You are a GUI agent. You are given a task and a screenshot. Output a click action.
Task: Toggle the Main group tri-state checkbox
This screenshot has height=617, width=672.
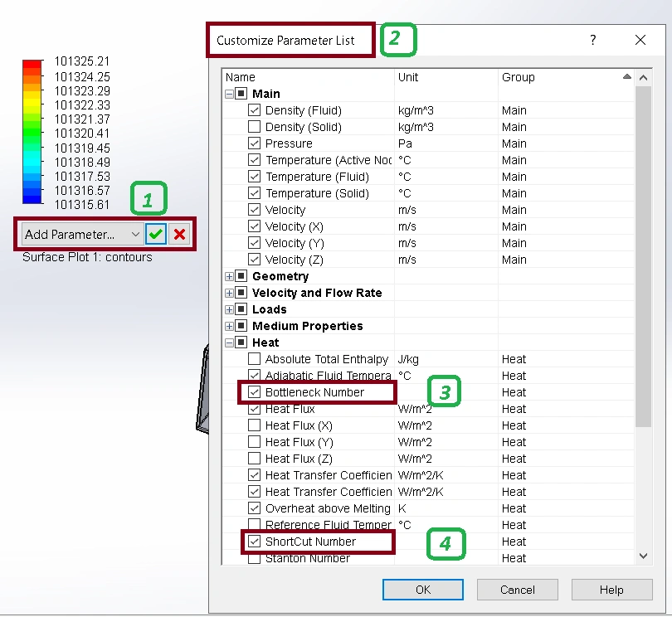tap(241, 94)
